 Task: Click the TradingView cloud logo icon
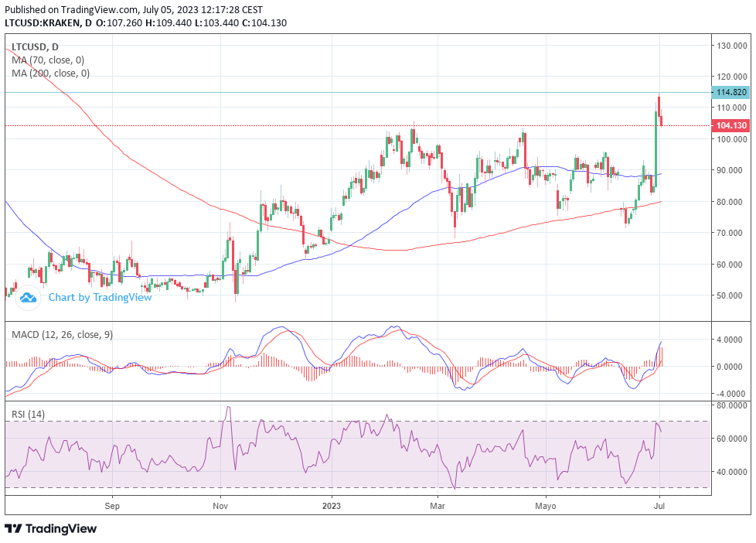pos(28,297)
